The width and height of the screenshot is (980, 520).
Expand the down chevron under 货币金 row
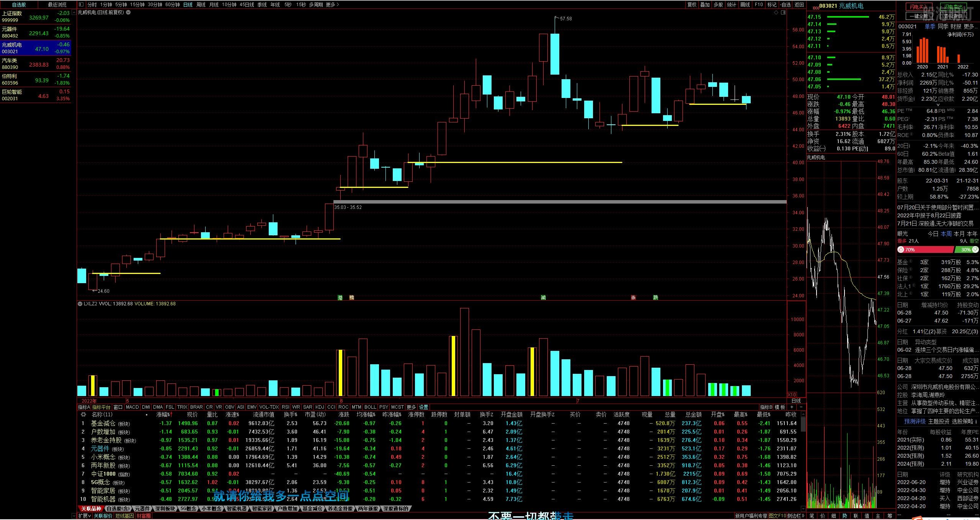(x=938, y=105)
